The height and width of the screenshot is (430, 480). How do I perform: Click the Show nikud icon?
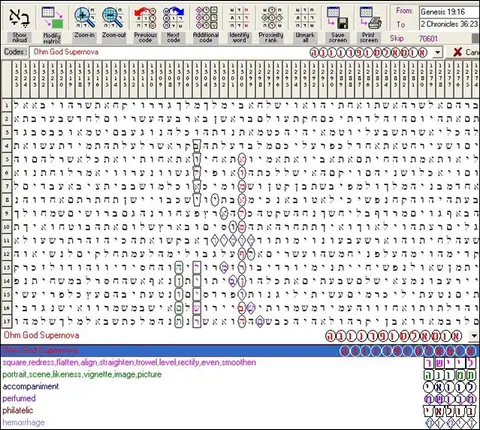[x=19, y=18]
